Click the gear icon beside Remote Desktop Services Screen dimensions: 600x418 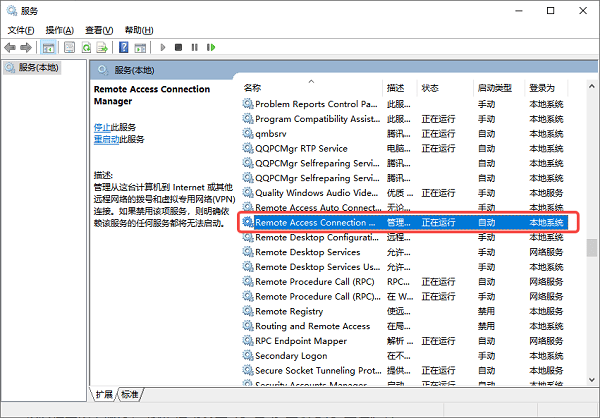248,251
